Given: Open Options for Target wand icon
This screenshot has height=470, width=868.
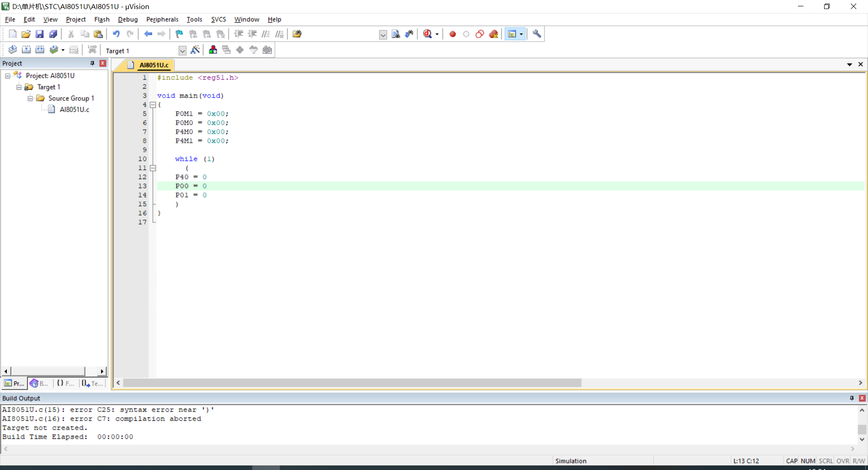Looking at the screenshot, I should (195, 50).
